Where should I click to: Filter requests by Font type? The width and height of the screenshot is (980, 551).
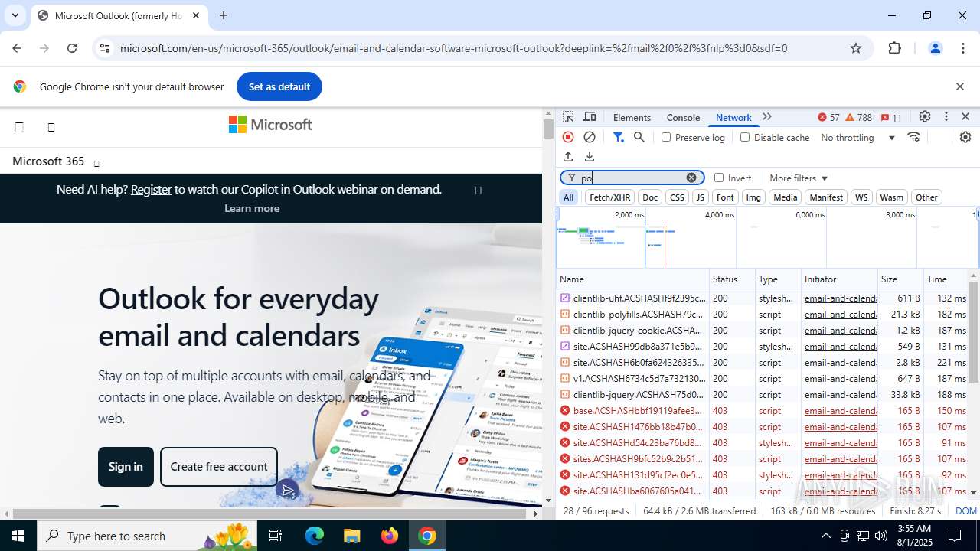coord(725,197)
